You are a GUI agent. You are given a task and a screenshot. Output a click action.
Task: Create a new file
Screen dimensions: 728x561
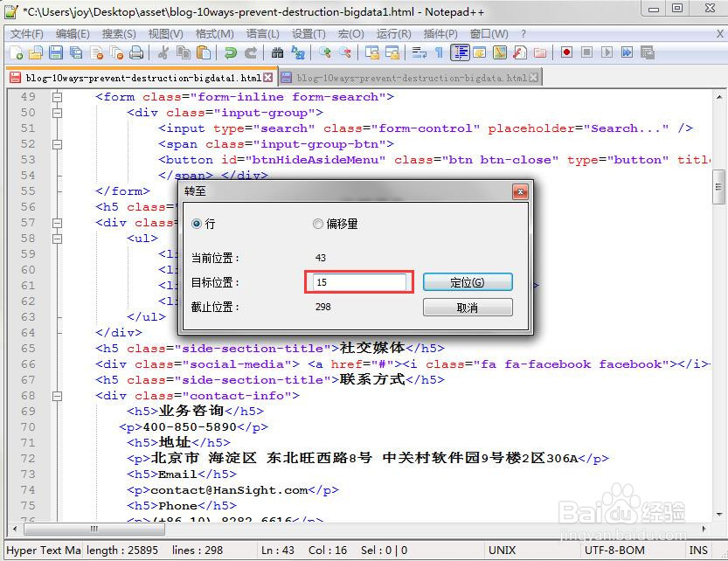coord(19,53)
